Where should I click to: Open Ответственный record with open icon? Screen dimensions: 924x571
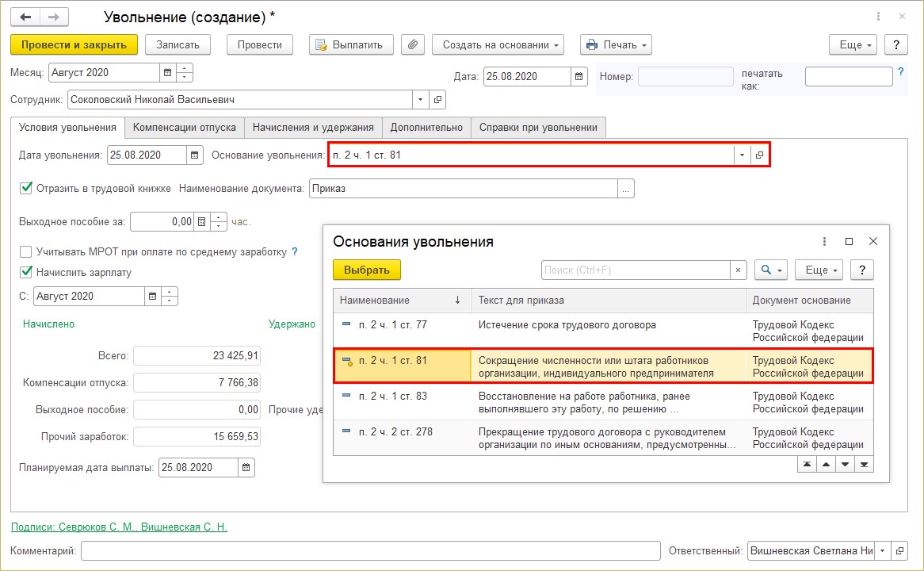(x=899, y=551)
